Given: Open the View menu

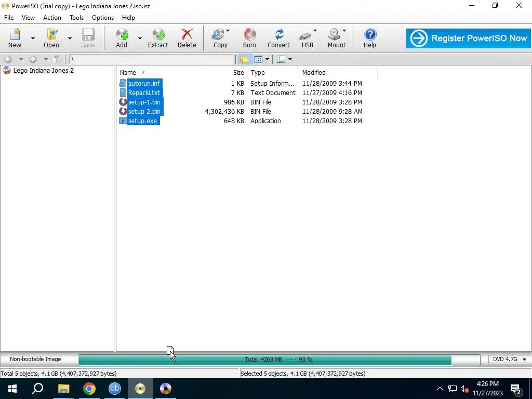Looking at the screenshot, I should (28, 18).
